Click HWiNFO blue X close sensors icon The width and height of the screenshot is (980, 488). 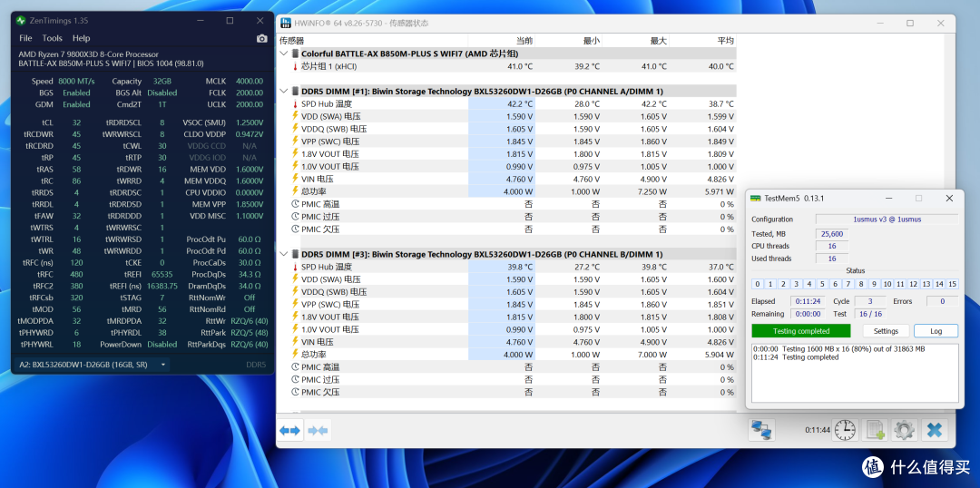point(935,430)
